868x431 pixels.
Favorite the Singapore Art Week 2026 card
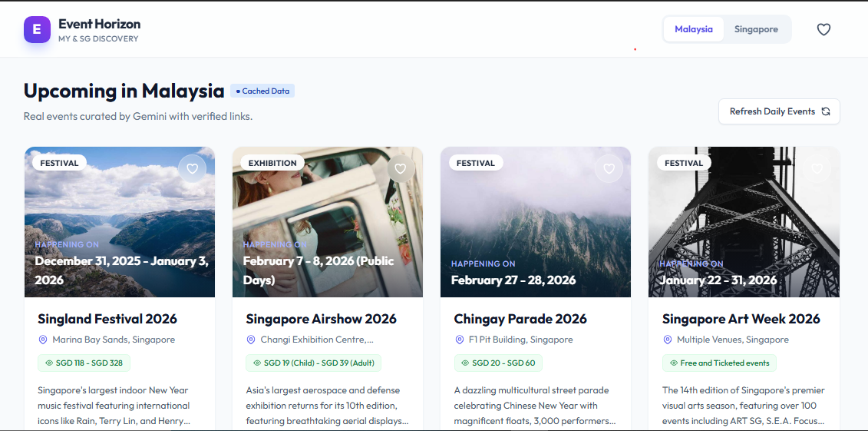[x=817, y=169]
